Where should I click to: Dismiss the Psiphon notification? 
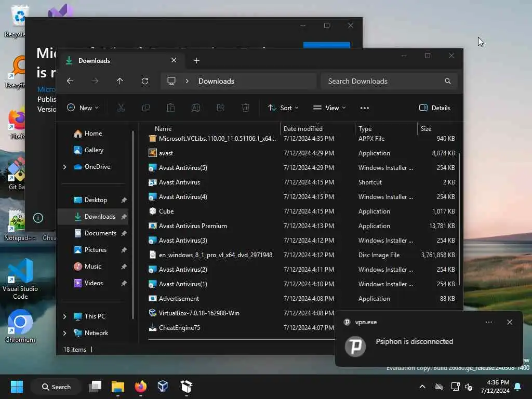point(510,322)
